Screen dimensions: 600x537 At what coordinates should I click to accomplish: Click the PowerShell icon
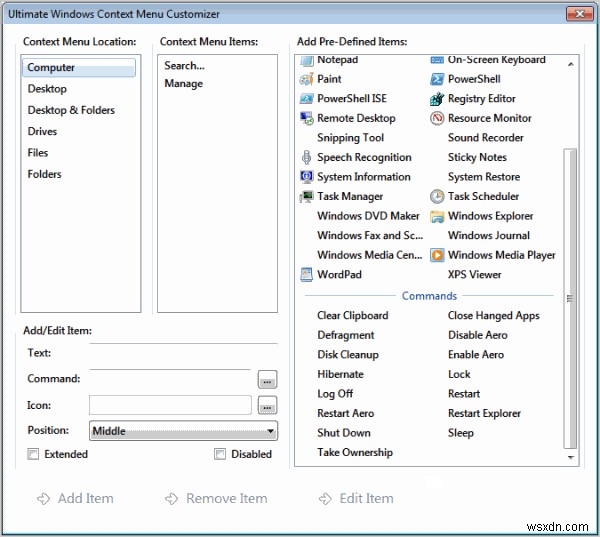pyautogui.click(x=437, y=79)
